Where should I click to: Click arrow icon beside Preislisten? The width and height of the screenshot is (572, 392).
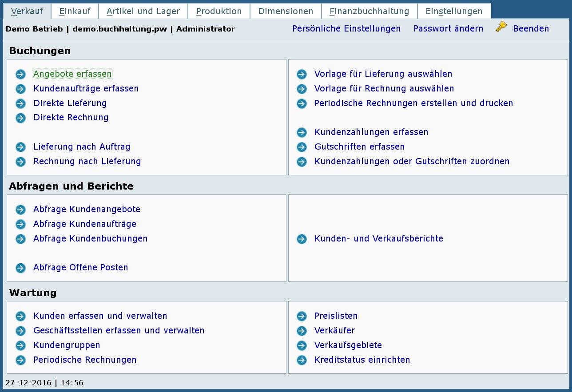point(302,316)
